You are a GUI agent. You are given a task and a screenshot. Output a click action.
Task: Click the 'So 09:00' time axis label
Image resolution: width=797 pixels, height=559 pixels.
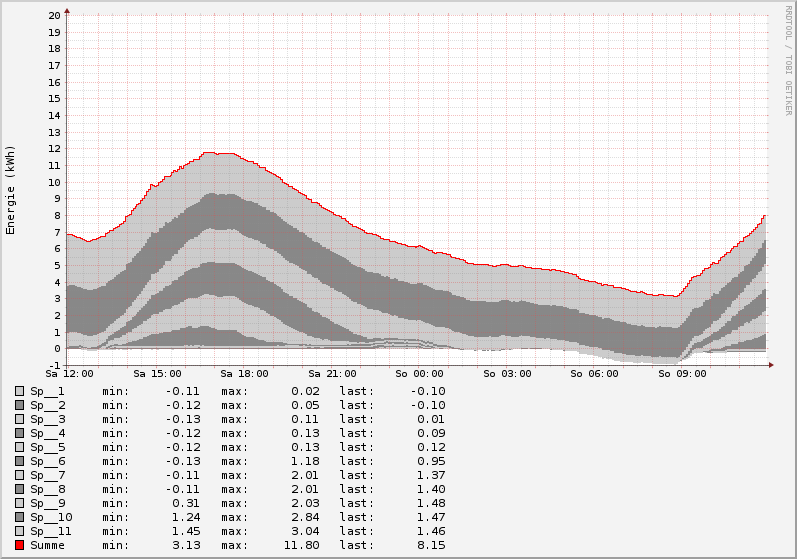click(x=682, y=374)
